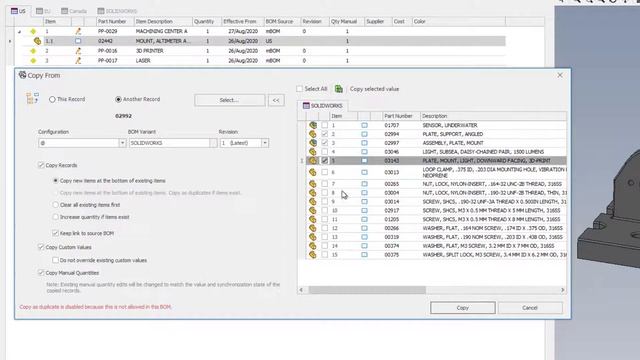
Task: Sort by Description column header in dialog
Action: [x=493, y=116]
